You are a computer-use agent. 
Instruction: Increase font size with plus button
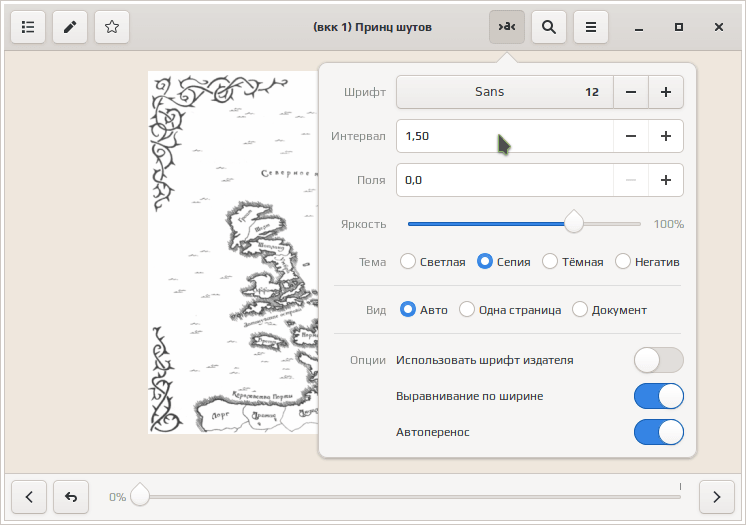coord(665,92)
